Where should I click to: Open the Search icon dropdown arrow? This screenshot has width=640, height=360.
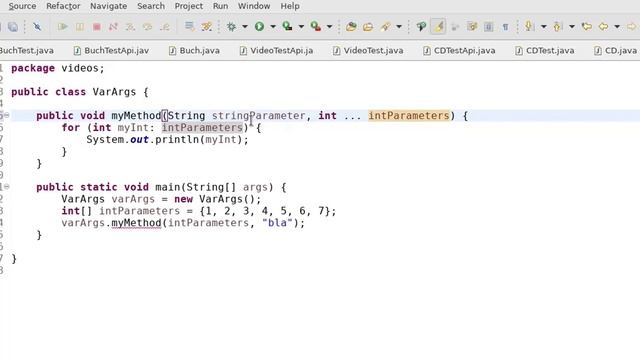pos(399,27)
